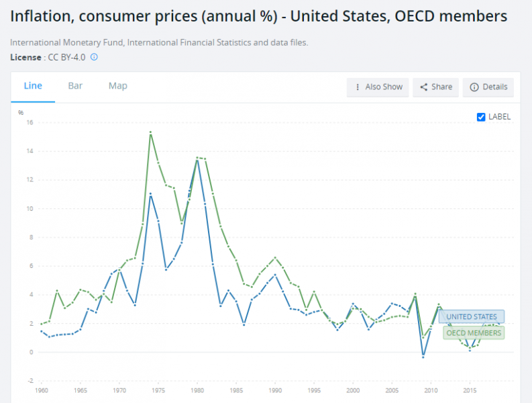Image resolution: width=532 pixels, height=403 pixels.
Task: Click the OECD MEMBERS series label
Action: pos(473,332)
